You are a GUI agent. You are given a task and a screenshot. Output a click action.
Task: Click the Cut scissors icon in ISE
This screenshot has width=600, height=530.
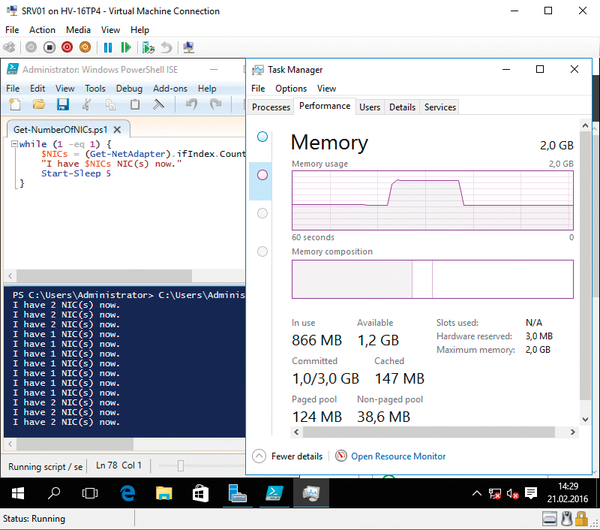(86, 104)
